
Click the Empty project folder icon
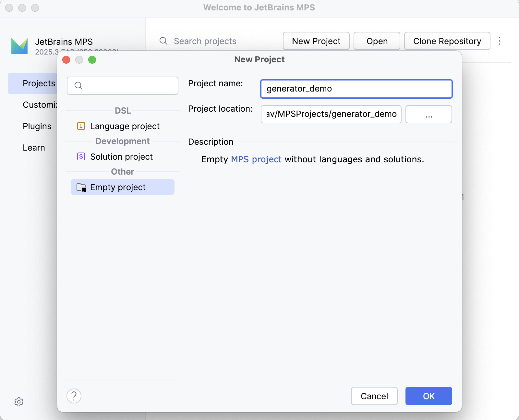(x=81, y=187)
